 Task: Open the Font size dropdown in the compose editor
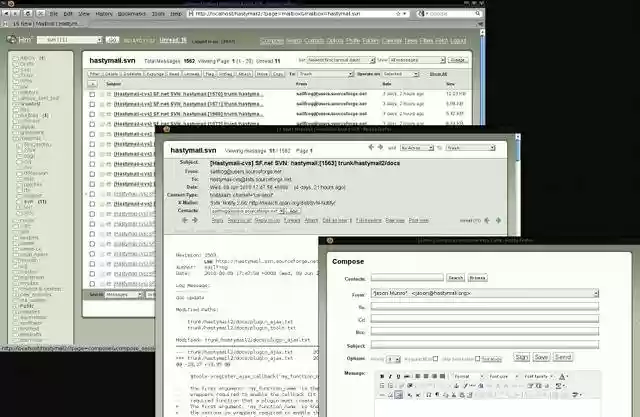click(502, 376)
